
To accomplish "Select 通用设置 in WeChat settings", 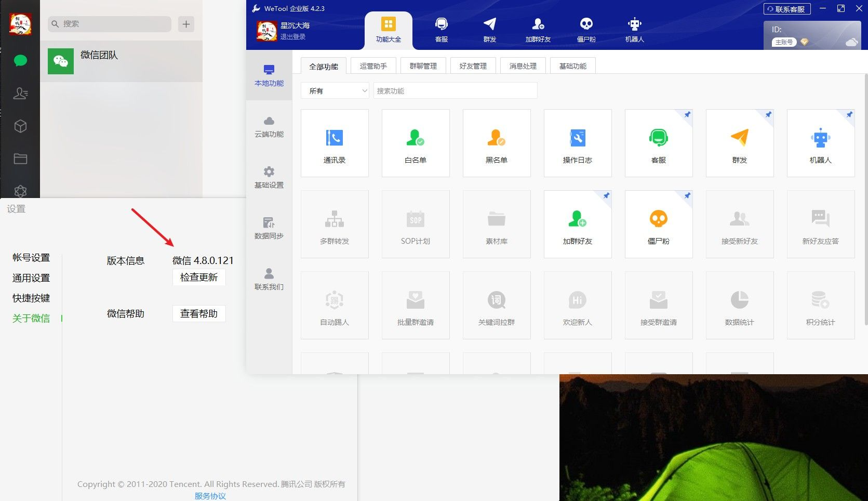I will (31, 278).
